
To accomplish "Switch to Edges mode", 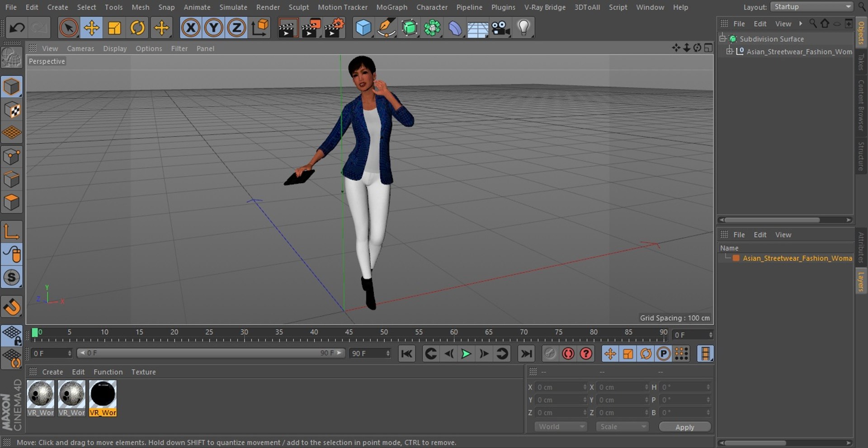I will pos(11,179).
